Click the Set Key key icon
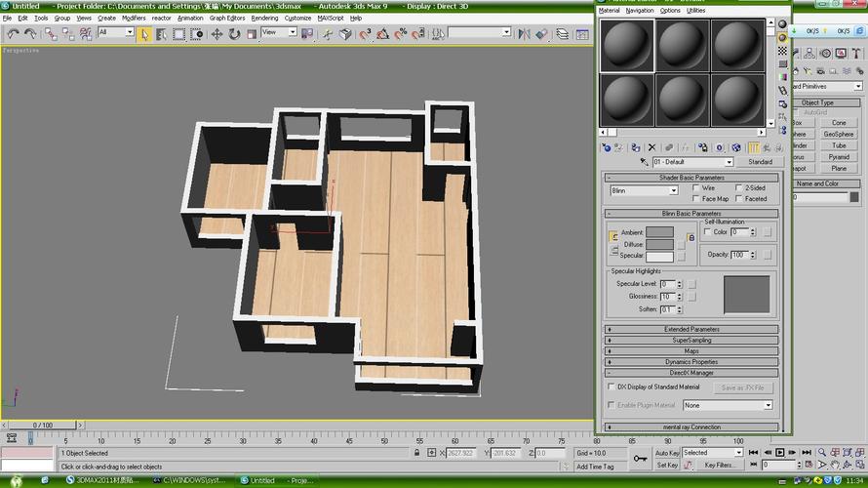Screen dimensions: 868x488 [x=641, y=458]
